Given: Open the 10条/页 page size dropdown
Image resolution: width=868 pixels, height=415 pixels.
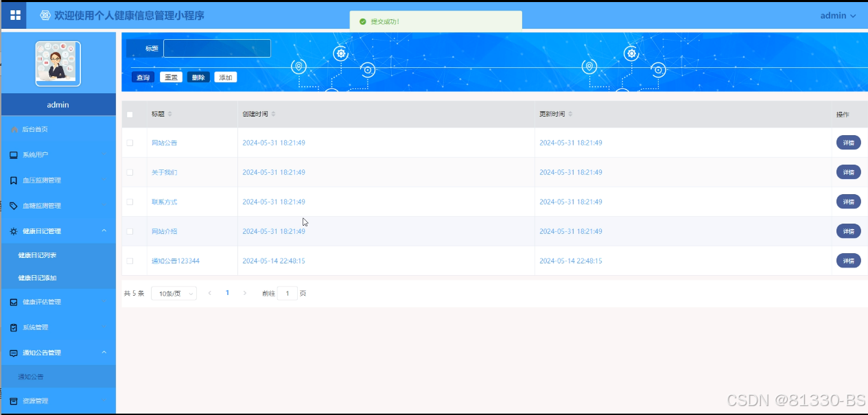Looking at the screenshot, I should (x=174, y=293).
